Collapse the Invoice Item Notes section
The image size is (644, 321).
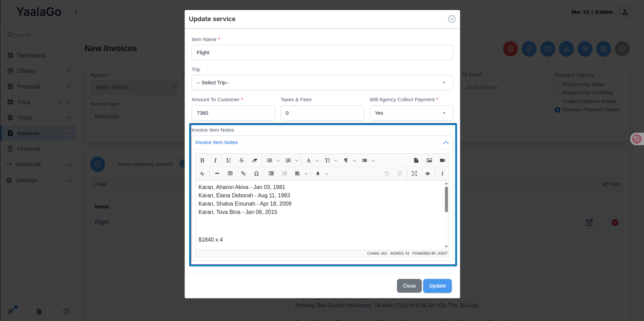[x=446, y=143]
